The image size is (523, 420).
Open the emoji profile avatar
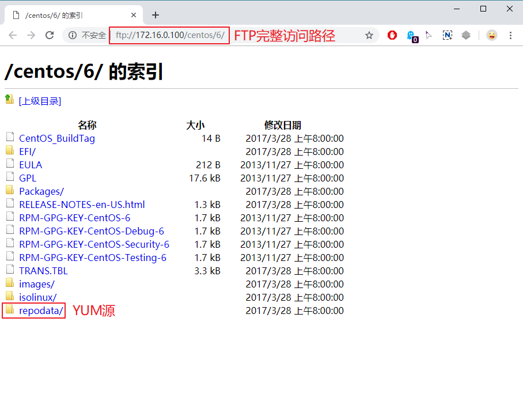point(492,35)
